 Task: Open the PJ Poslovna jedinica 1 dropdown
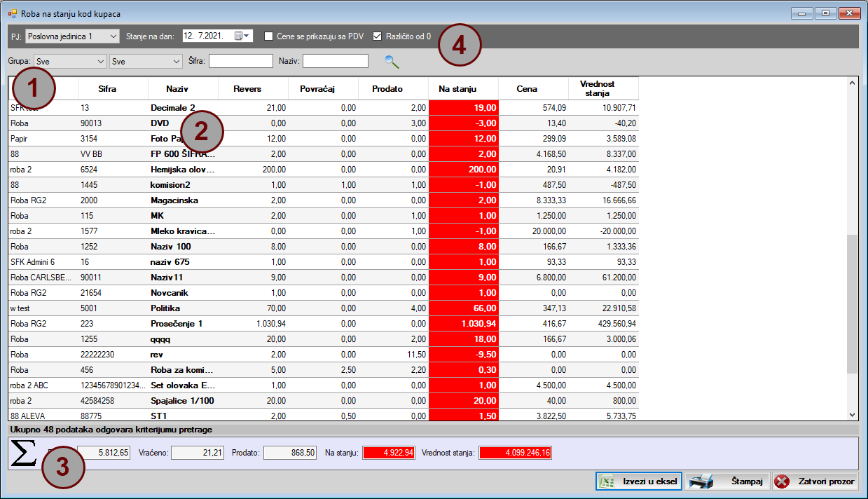click(x=73, y=36)
